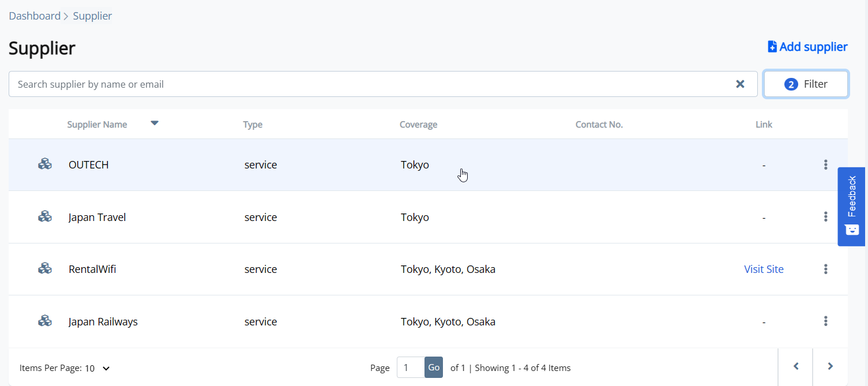868x386 pixels.
Task: Click the Supplier page heading
Action: click(x=42, y=48)
